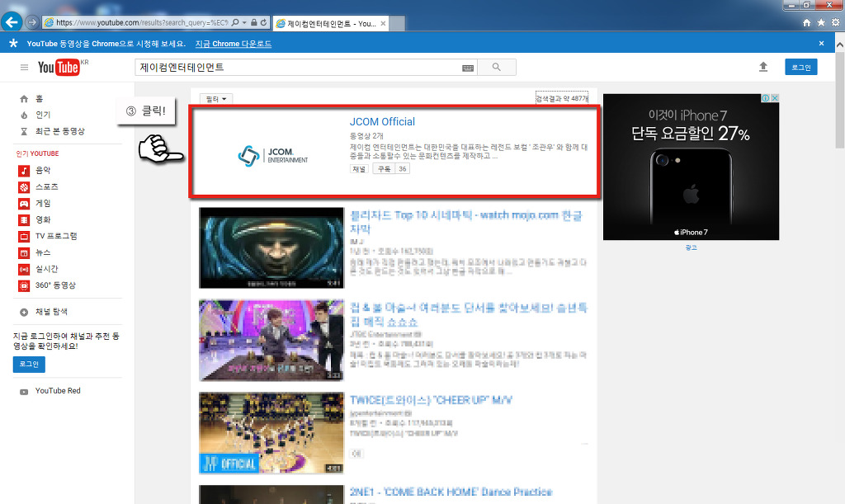Image resolution: width=845 pixels, height=504 pixels.
Task: Click the refresh icon in address bar
Action: pos(263,22)
